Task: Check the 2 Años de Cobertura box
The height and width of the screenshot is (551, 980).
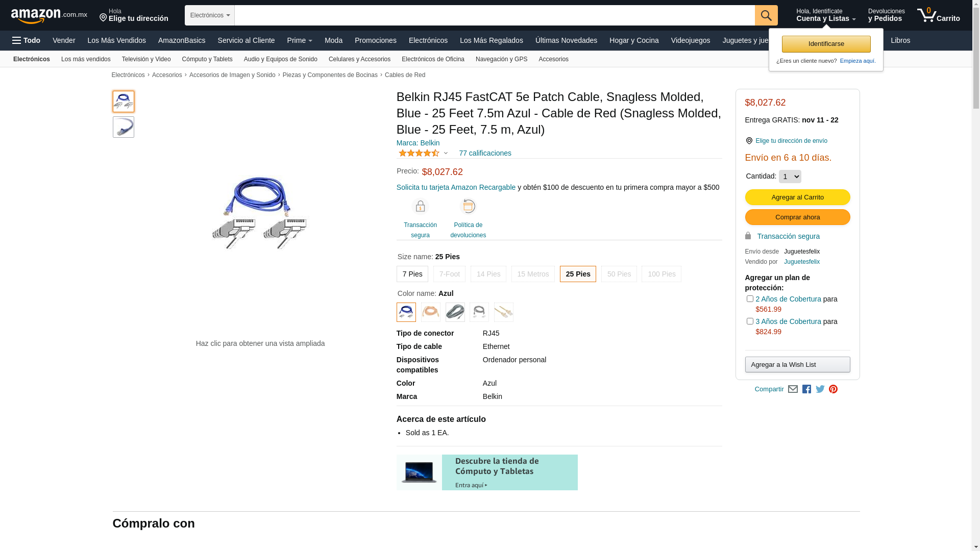Action: coord(750,299)
